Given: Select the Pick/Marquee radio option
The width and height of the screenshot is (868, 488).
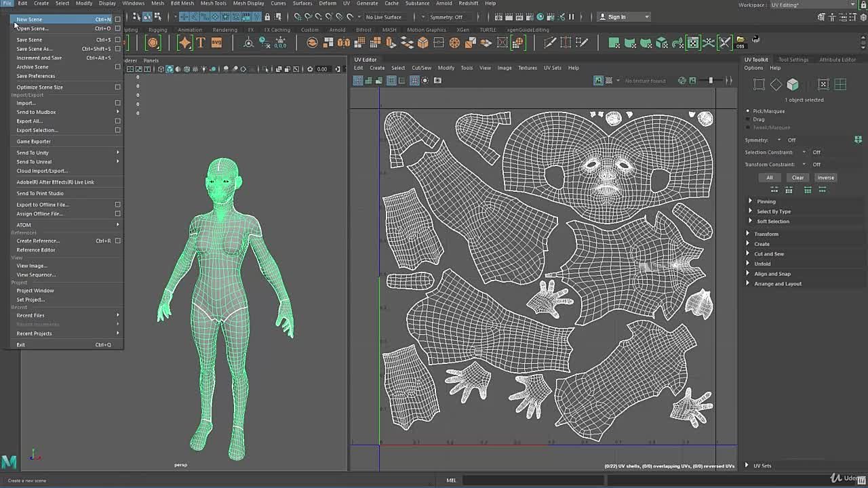Looking at the screenshot, I should point(749,111).
